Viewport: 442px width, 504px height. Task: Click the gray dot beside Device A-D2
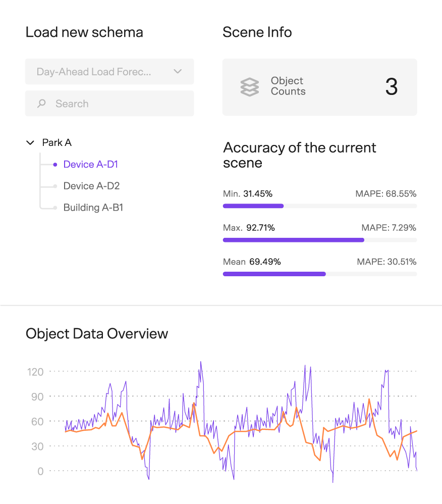tap(54, 186)
